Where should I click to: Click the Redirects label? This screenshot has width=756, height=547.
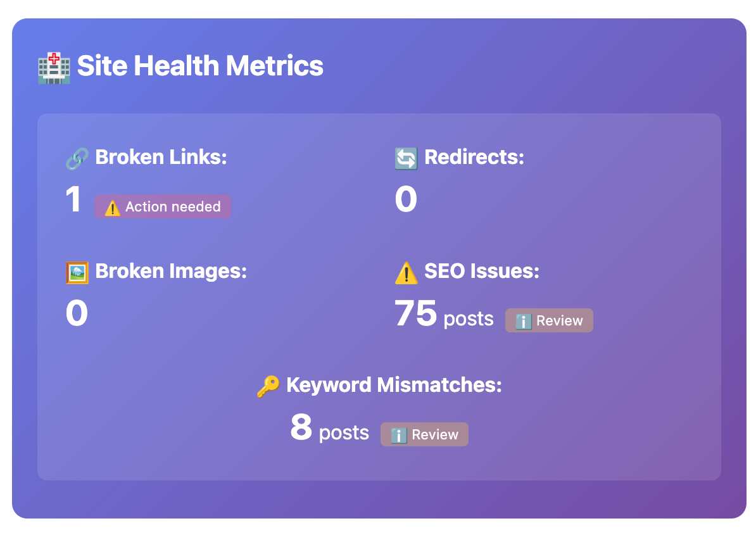click(474, 157)
